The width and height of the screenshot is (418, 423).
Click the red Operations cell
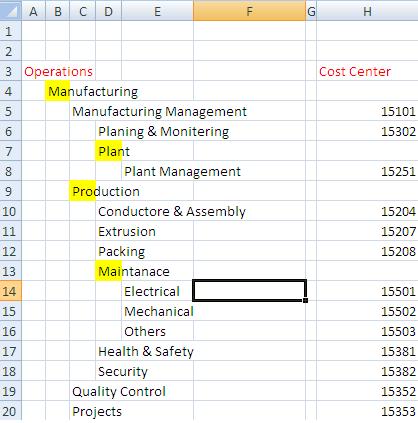tap(59, 71)
